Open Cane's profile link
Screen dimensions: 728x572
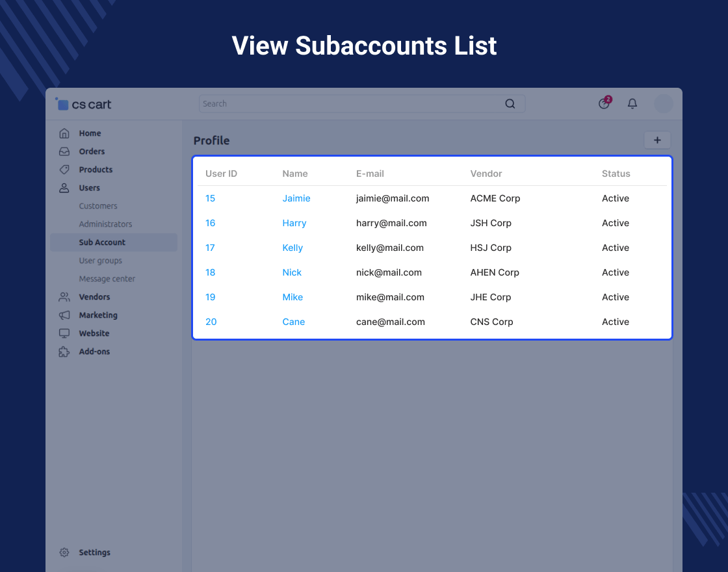[x=293, y=322]
